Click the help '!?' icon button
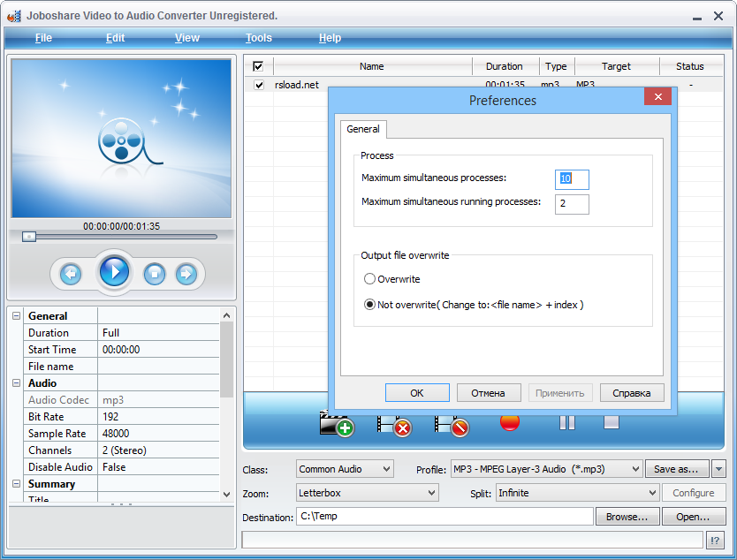This screenshot has height=560, width=737. click(715, 541)
